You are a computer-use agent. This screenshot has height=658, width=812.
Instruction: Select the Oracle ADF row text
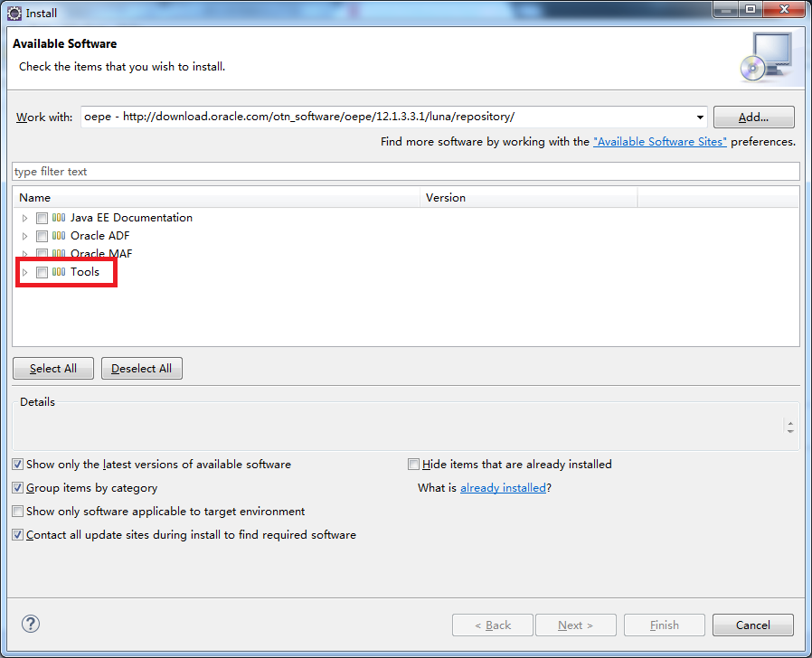coord(100,236)
